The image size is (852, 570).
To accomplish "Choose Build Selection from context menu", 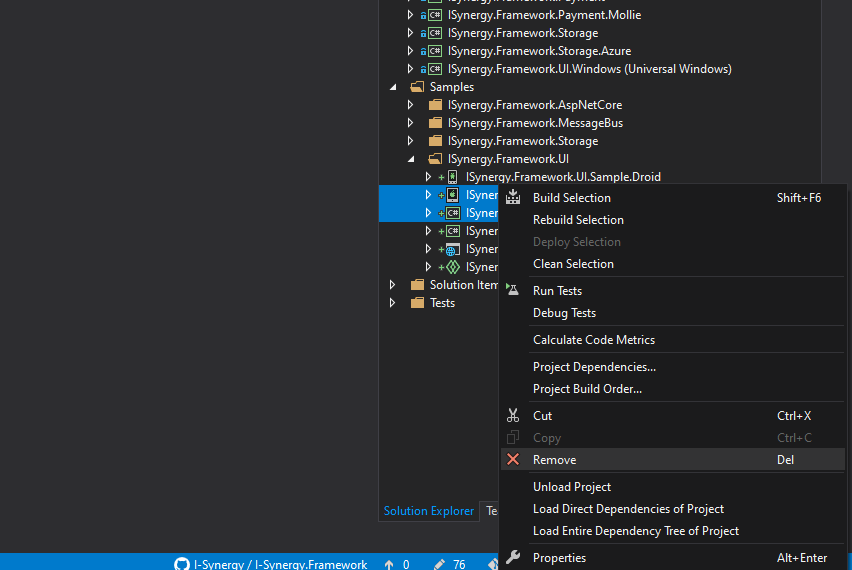I will (673, 198).
